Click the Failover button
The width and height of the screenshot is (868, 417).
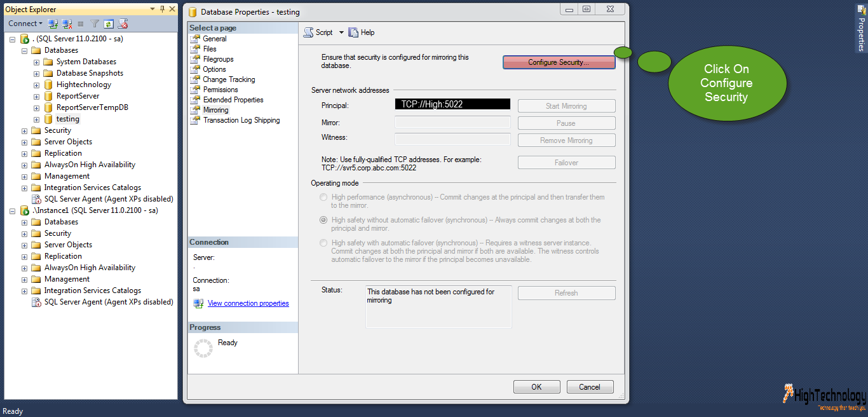point(566,163)
